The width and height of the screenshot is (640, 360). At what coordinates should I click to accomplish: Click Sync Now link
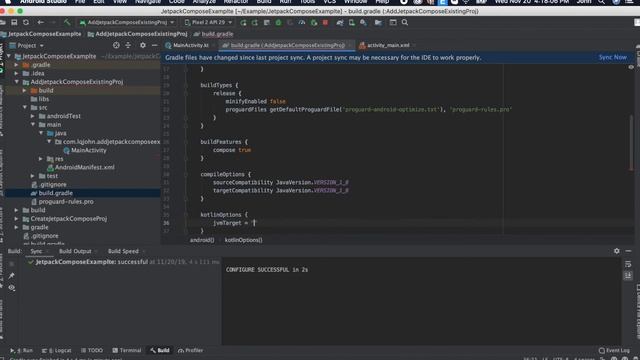point(613,57)
